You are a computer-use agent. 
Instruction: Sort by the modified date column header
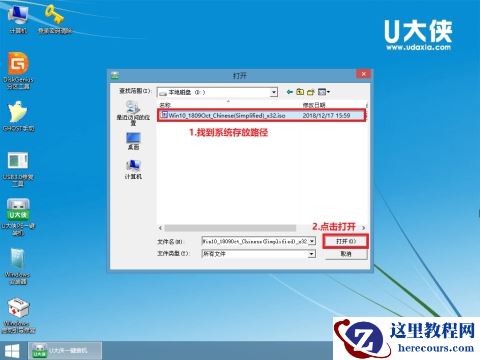pos(314,105)
